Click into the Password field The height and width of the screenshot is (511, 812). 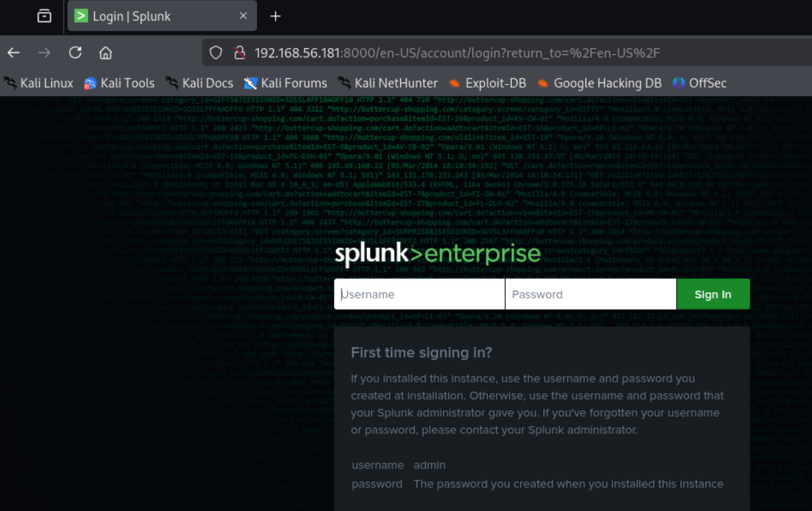(x=590, y=294)
